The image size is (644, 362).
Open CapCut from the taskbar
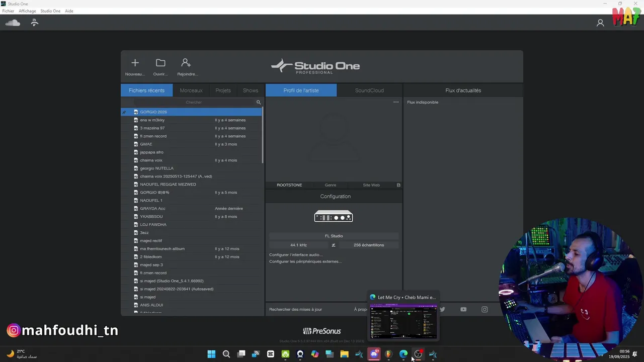[271, 354]
